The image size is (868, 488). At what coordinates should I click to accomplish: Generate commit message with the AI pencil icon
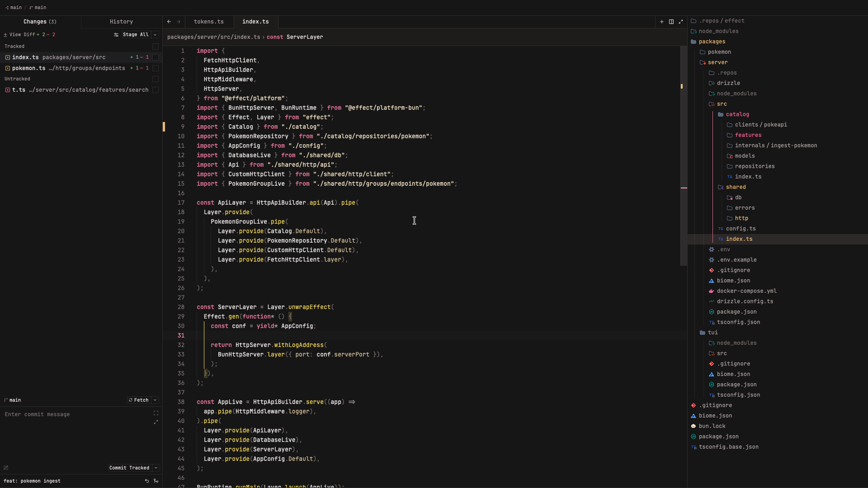(6, 468)
